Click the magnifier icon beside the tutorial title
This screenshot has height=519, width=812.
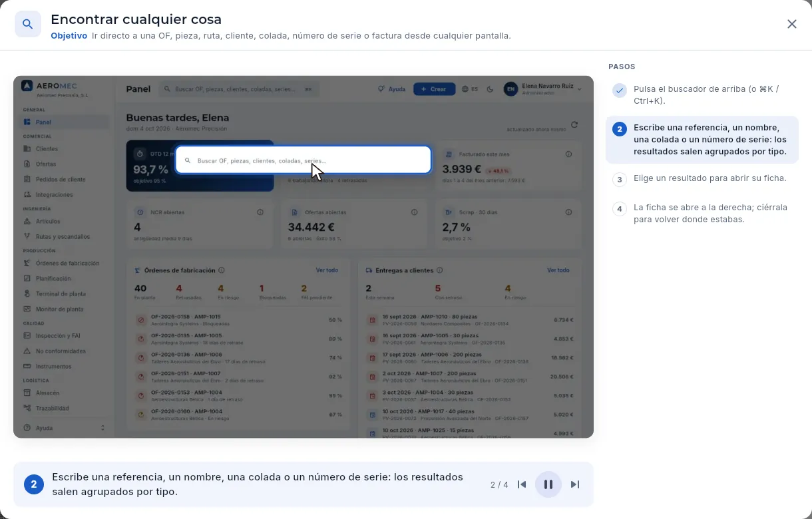pos(28,24)
